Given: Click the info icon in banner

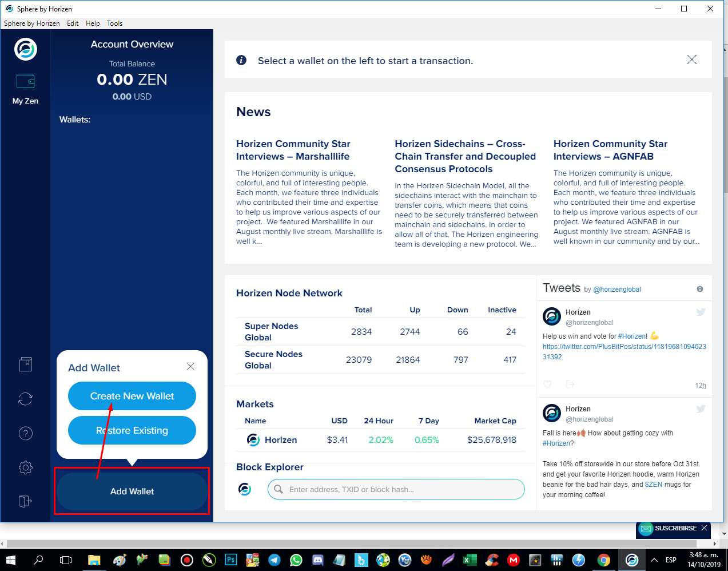Looking at the screenshot, I should click(241, 60).
